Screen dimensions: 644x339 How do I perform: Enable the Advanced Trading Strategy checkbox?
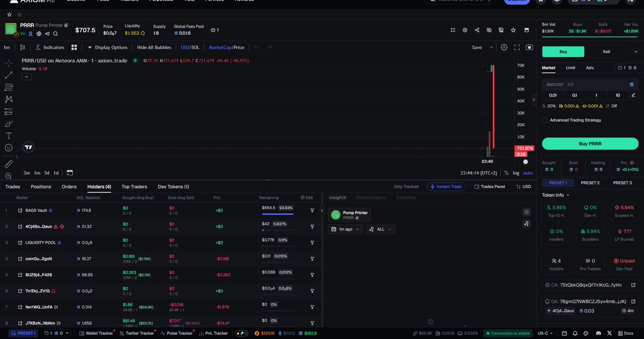545,120
